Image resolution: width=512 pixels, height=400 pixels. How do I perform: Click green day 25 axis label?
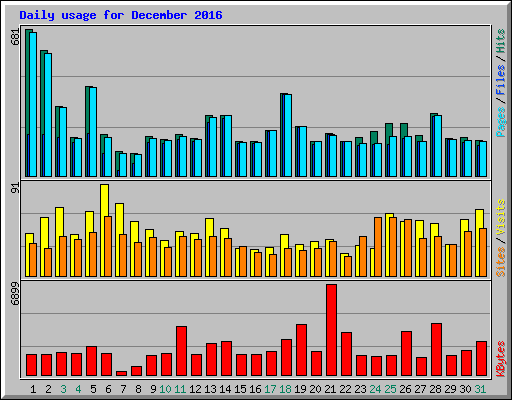(390, 389)
